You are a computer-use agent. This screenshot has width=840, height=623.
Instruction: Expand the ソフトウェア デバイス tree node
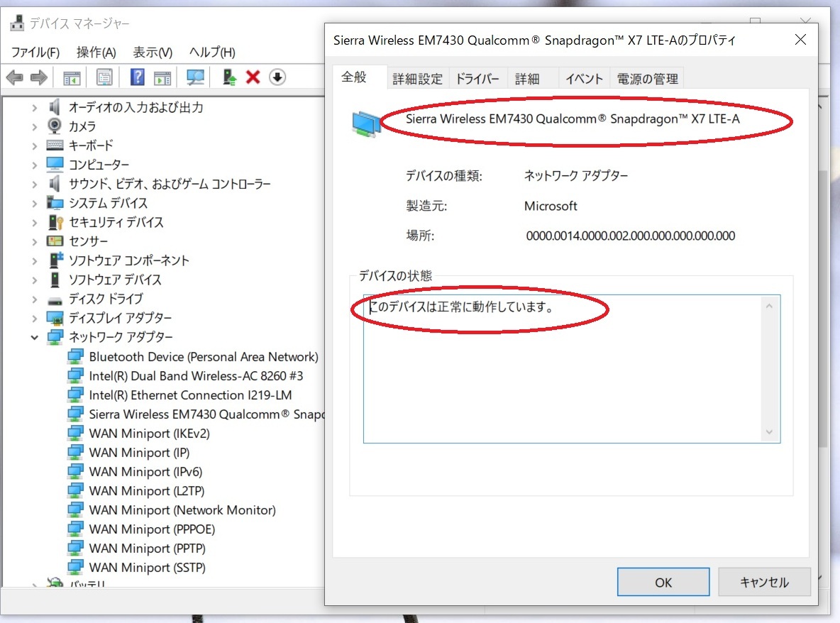pyautogui.click(x=35, y=280)
